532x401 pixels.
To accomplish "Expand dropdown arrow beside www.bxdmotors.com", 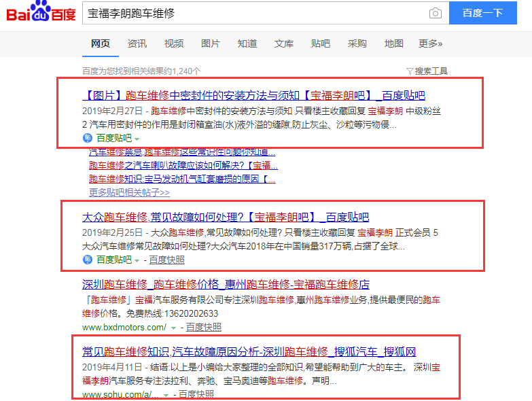I will [x=173, y=328].
